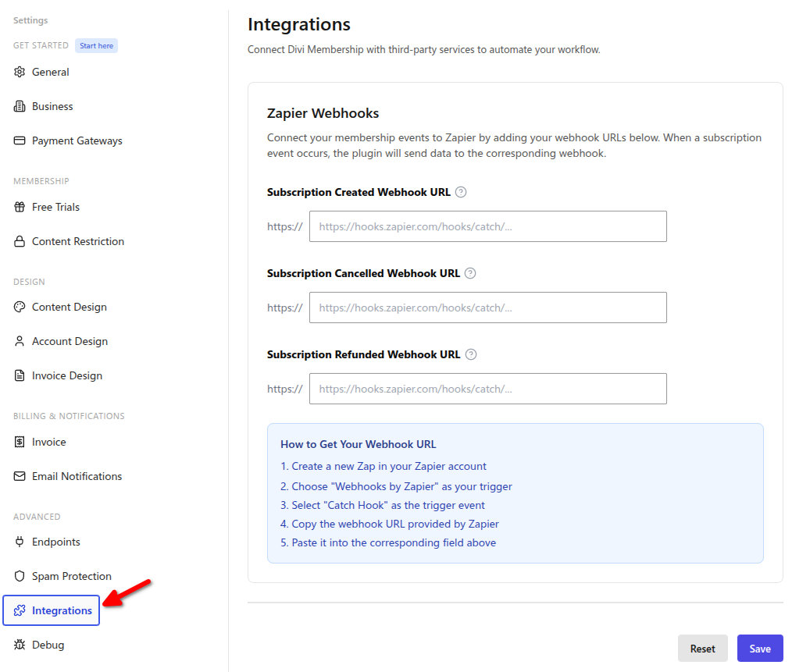Image resolution: width=792 pixels, height=672 pixels.
Task: Click the MEMBERSHIP section header
Action: [x=41, y=181]
